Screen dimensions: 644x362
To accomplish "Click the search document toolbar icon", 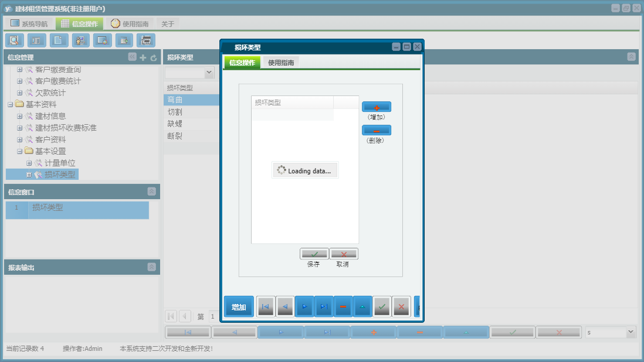I will click(x=15, y=40).
